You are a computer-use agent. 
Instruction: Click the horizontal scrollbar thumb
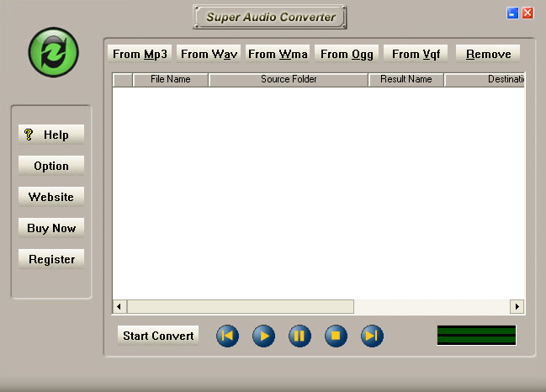point(241,307)
